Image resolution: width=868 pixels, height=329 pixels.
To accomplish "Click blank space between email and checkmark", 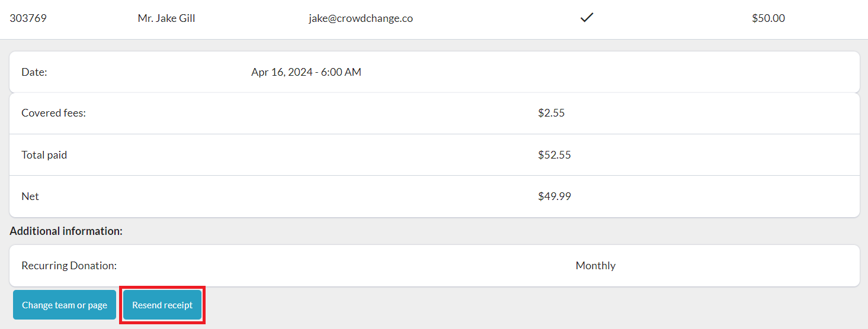I will pos(498,18).
